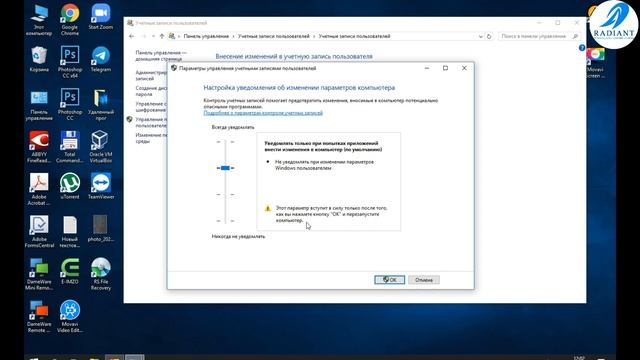This screenshot has height=360, width=640.
Task: Select the DameWare Remote shortcut in the bottom row
Action: (x=39, y=317)
